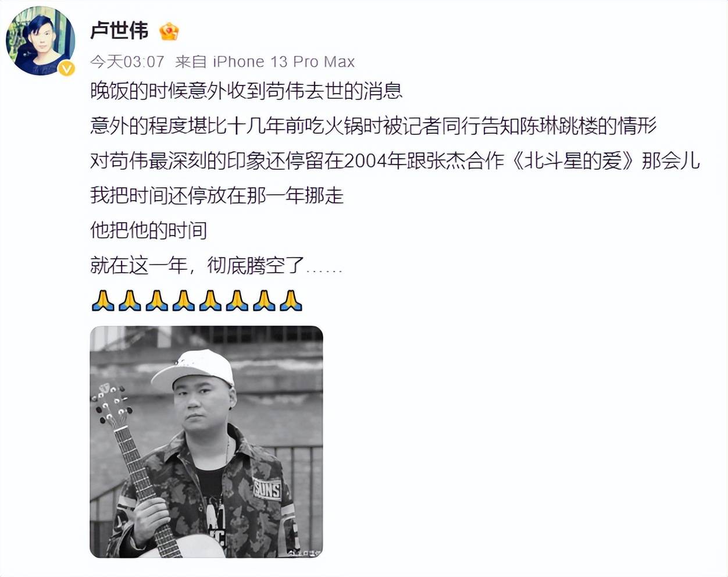Click the white cap in the photo
The width and height of the screenshot is (728, 577).
(x=193, y=368)
